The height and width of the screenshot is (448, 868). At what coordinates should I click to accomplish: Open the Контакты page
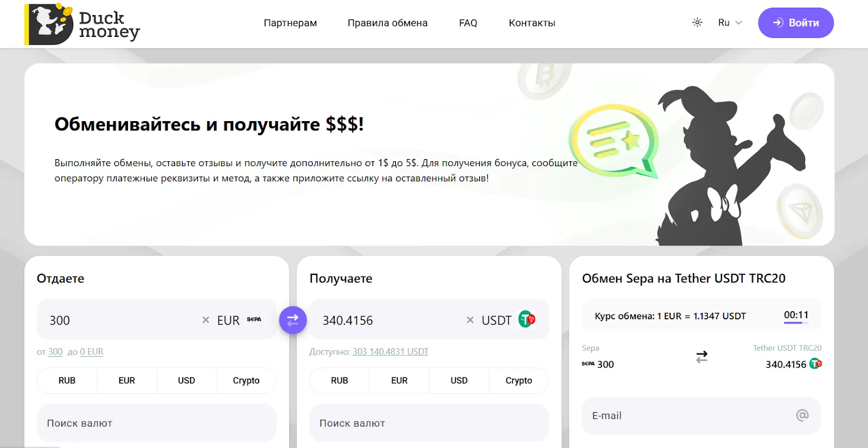pos(532,23)
